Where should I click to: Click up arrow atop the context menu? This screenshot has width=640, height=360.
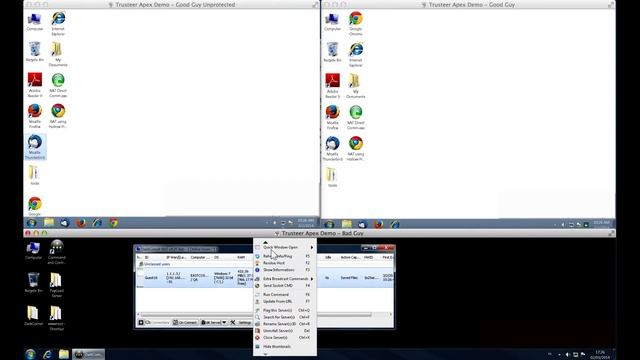pos(265,242)
